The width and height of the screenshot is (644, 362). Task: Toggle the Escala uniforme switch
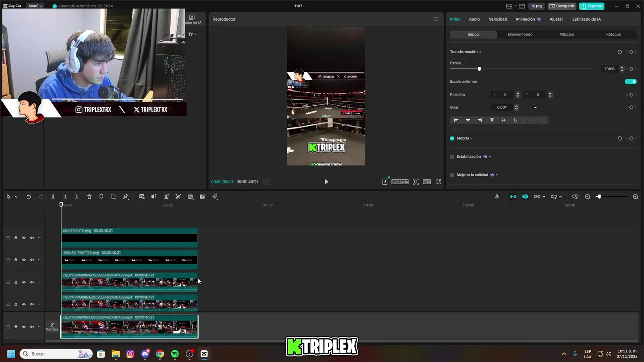click(631, 81)
